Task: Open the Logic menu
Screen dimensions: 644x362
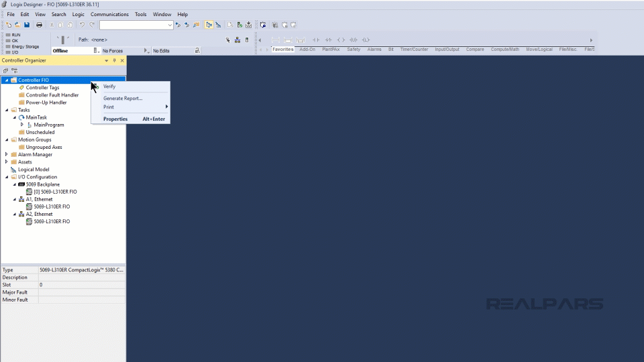Action: tap(78, 14)
